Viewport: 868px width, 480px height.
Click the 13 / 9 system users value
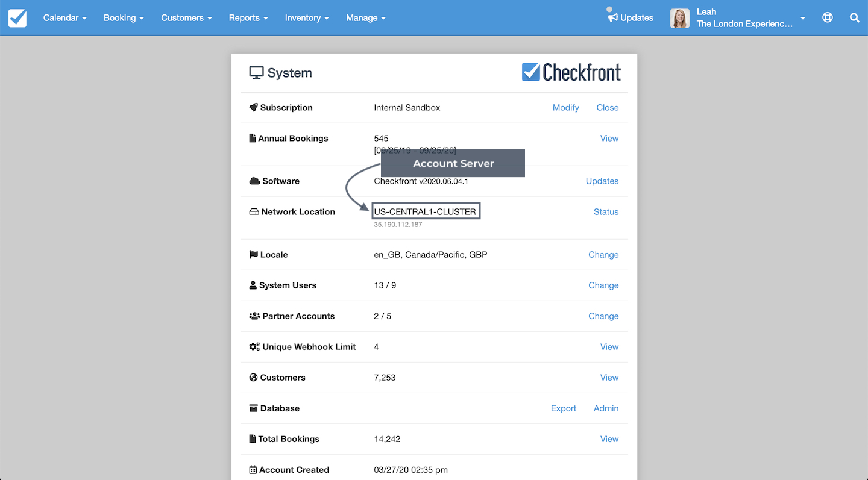tap(385, 285)
